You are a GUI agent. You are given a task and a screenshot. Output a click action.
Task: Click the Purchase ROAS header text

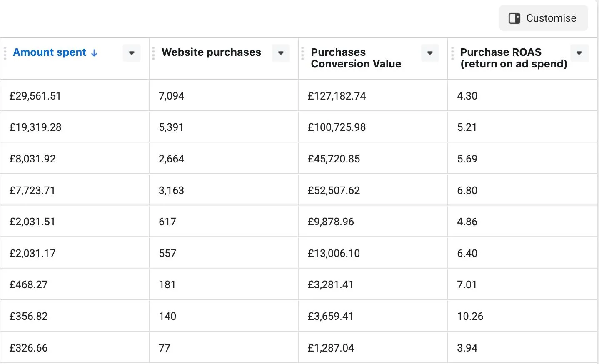(513, 58)
